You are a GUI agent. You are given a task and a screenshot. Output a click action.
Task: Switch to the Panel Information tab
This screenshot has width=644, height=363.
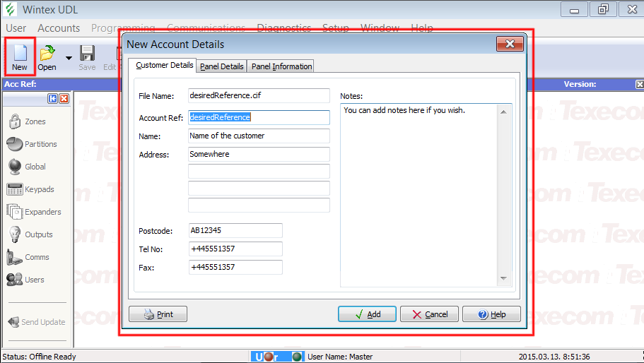pyautogui.click(x=281, y=66)
